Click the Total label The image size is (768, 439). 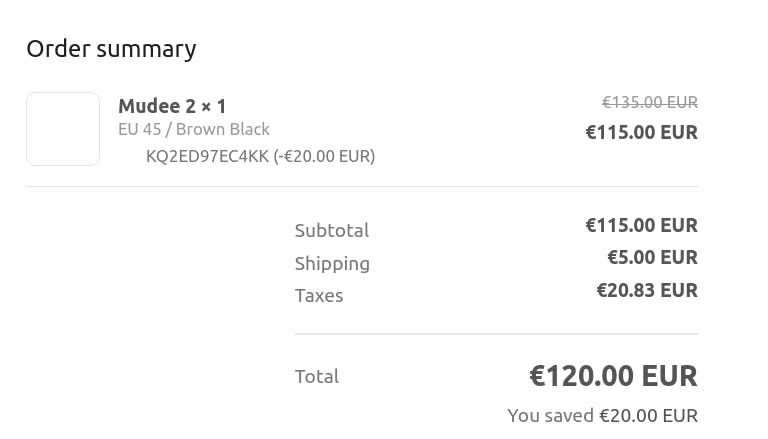pos(317,376)
